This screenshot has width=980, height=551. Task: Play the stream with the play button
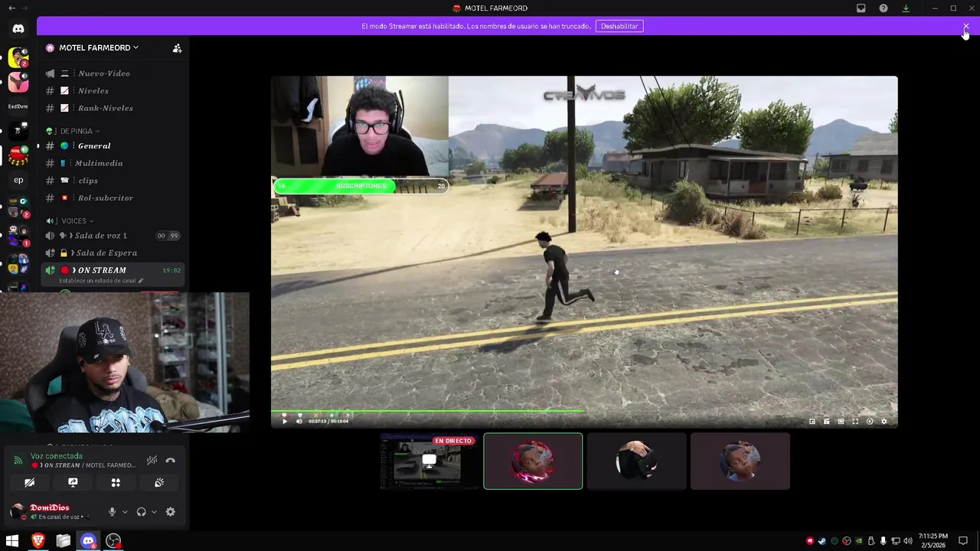[x=285, y=421]
